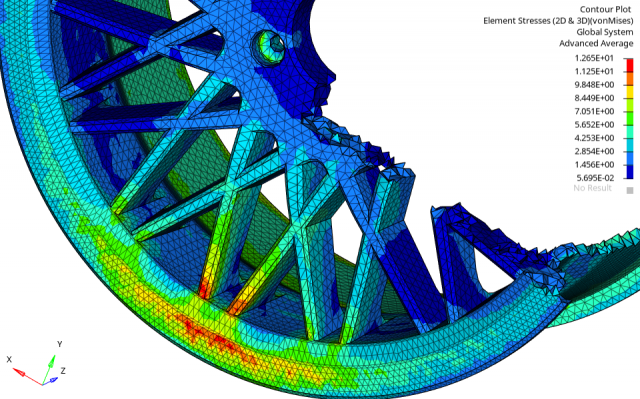Screen dimensions: 640x399
Task: Select the 1.265E+01 maximum legend value
Action: click(x=594, y=58)
